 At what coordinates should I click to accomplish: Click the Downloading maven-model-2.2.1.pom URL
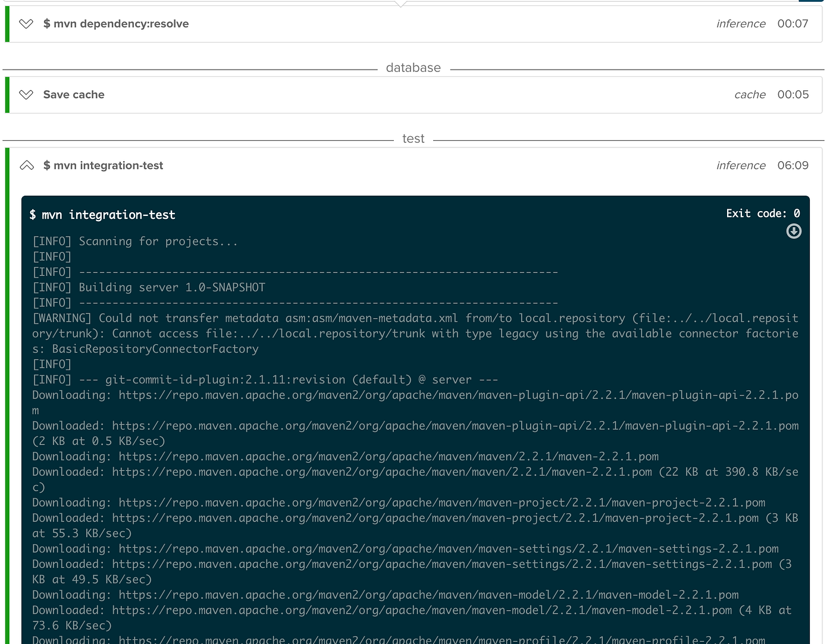click(428, 595)
